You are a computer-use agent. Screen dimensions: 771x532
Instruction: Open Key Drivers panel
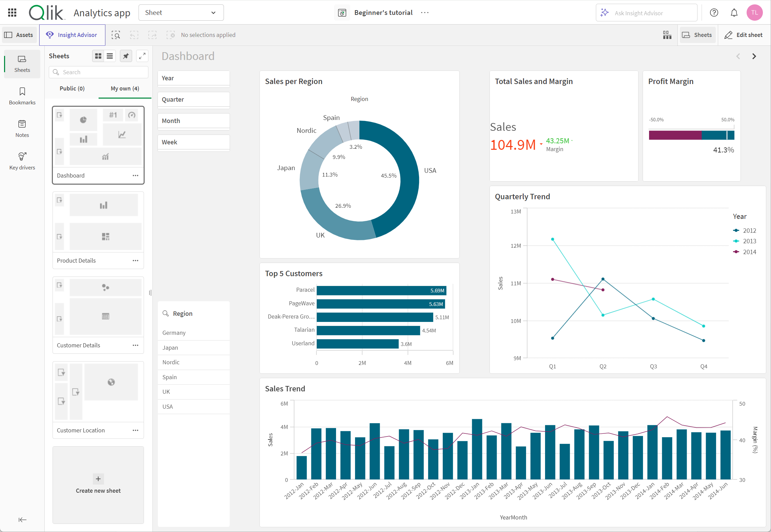22,161
